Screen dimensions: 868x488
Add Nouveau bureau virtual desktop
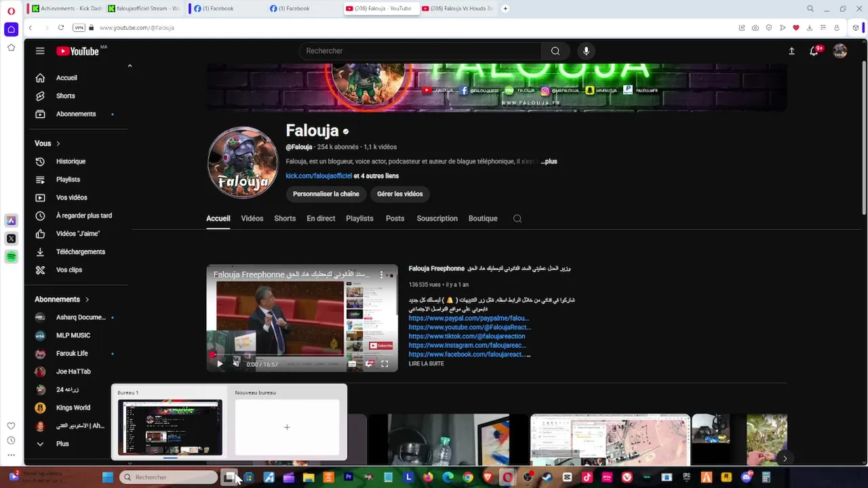(x=287, y=428)
